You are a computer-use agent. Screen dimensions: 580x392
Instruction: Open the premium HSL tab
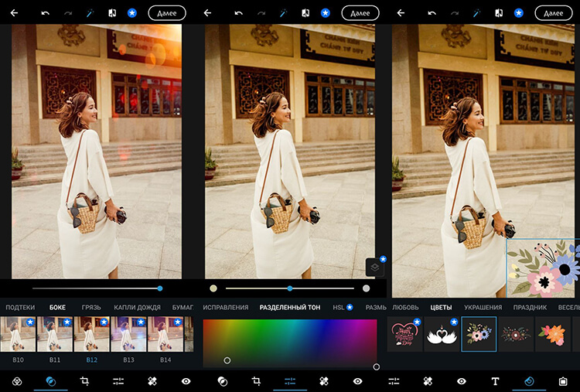[343, 307]
